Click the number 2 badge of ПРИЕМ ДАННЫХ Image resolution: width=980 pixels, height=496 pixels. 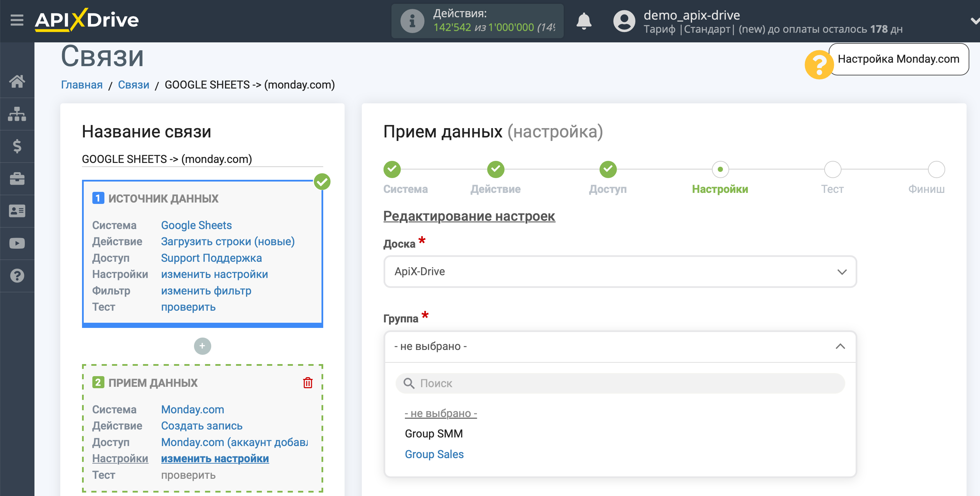tap(98, 382)
